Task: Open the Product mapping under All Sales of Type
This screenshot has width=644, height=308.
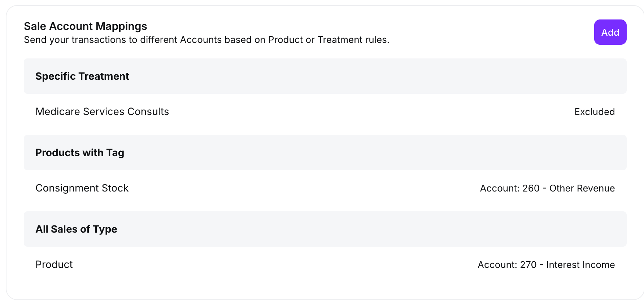Action: [x=54, y=265]
